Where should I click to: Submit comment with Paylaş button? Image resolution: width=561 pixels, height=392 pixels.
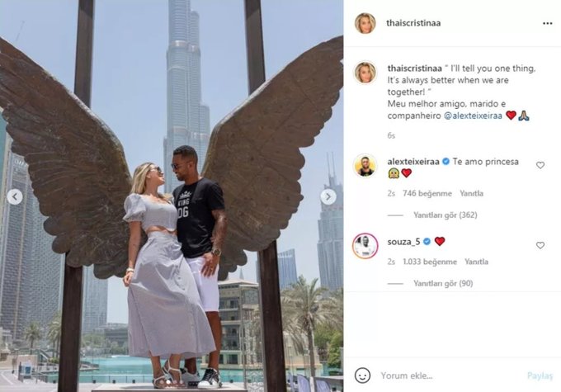point(540,375)
